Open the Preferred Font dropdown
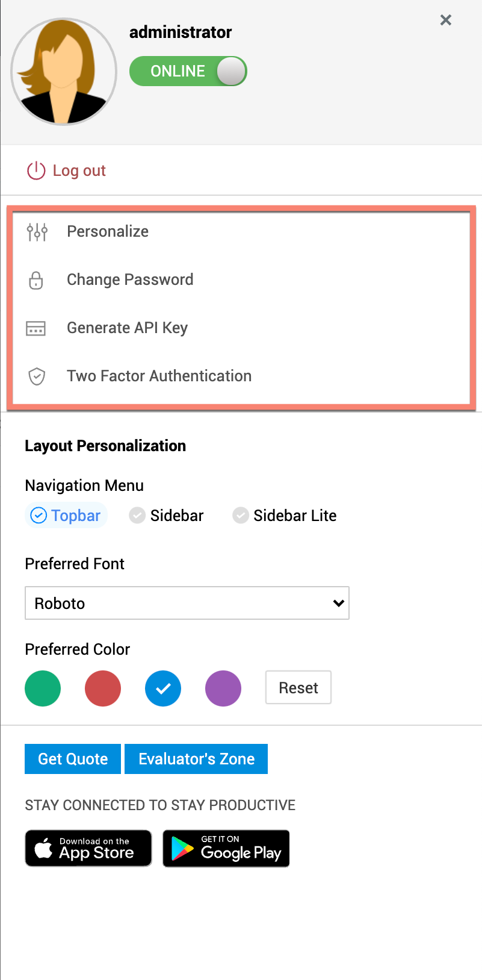The image size is (482, 980). point(187,603)
